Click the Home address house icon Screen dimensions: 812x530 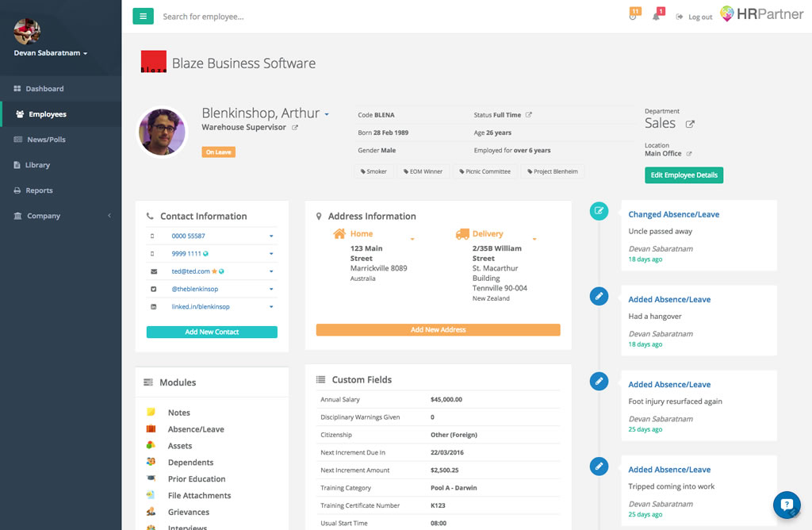pos(339,233)
